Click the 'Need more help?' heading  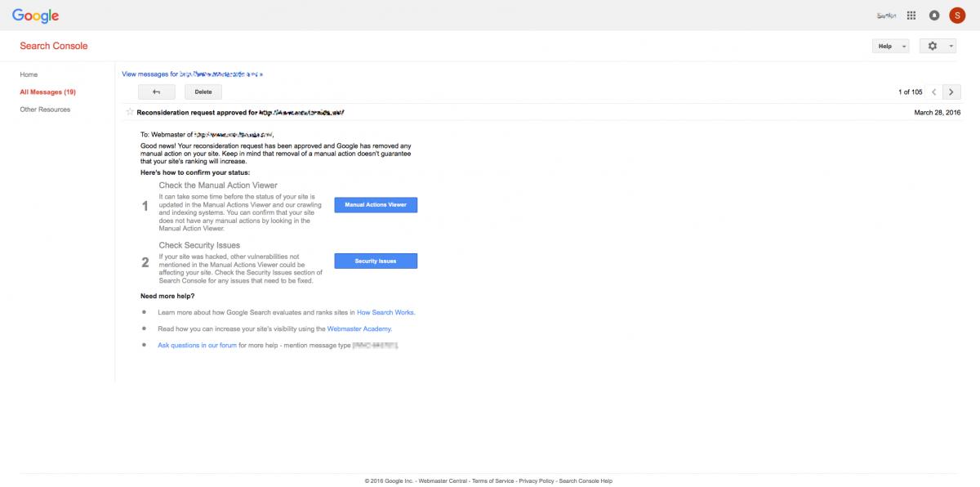coord(167,296)
